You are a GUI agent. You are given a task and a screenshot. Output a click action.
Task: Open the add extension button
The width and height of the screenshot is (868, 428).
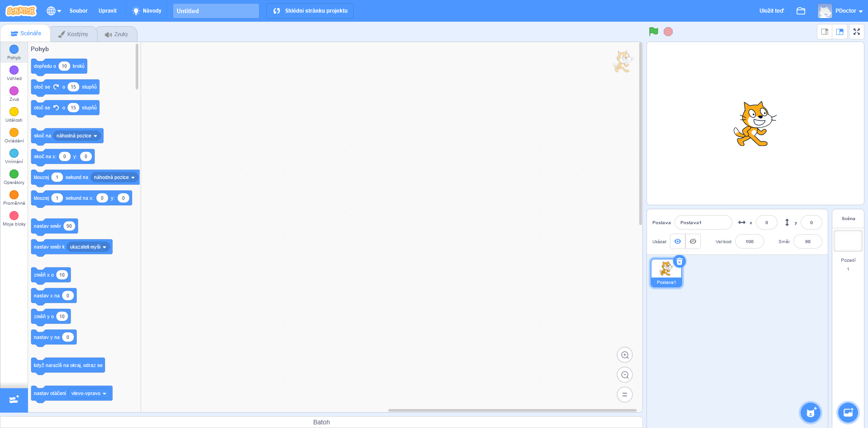(x=14, y=400)
